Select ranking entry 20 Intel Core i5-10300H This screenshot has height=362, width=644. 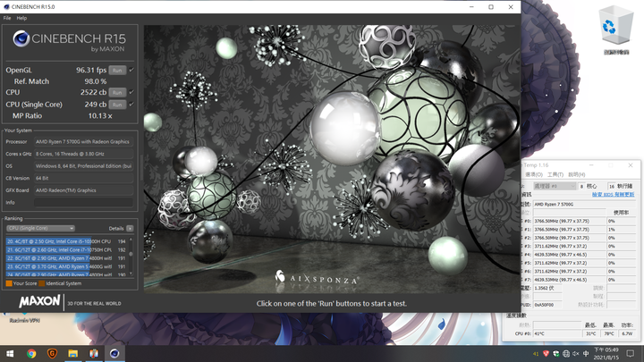(x=66, y=241)
